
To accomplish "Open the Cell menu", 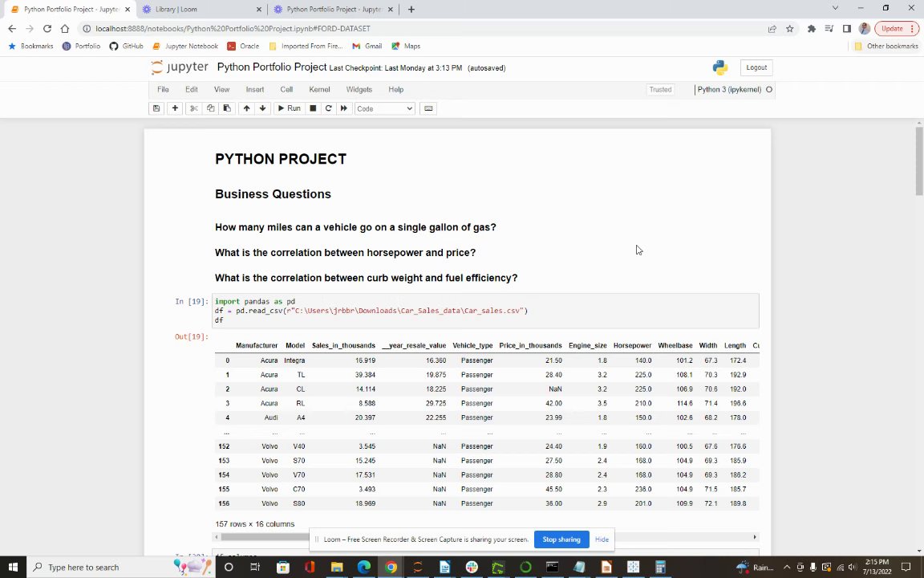I will pyautogui.click(x=286, y=90).
